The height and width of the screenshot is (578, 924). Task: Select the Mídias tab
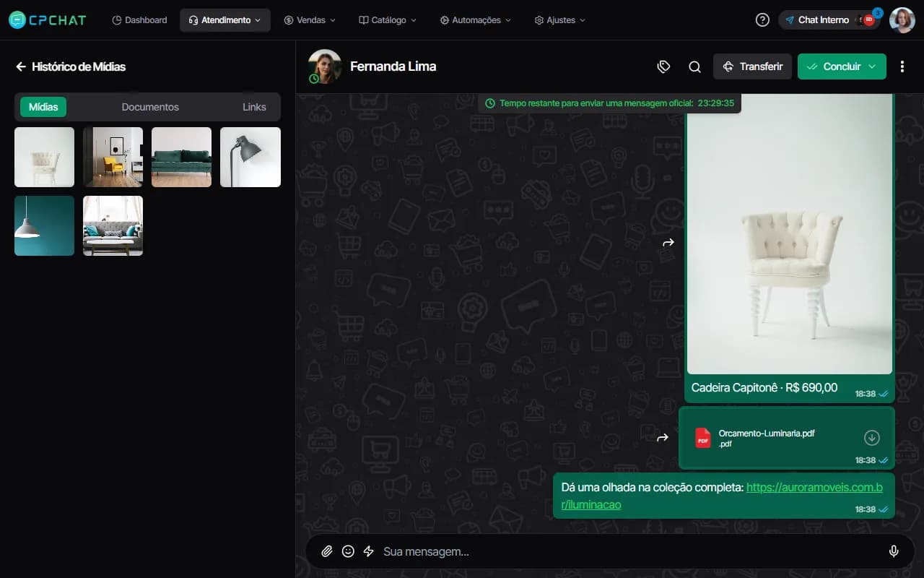(x=43, y=107)
